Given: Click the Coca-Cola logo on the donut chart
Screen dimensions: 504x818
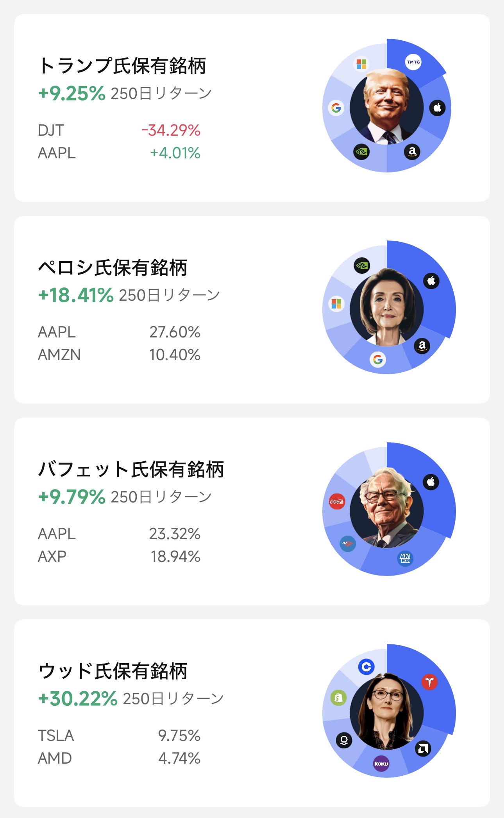Looking at the screenshot, I should (337, 501).
